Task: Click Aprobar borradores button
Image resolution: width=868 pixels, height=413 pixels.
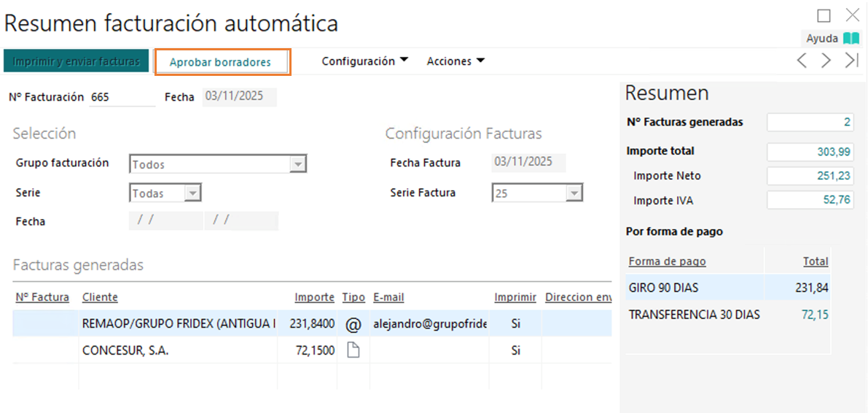Action: point(222,62)
